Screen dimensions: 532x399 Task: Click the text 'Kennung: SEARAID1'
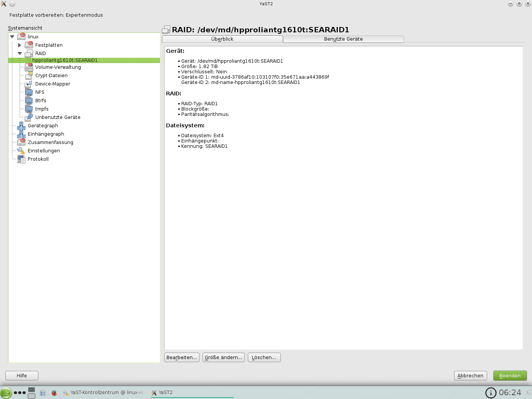[204, 146]
